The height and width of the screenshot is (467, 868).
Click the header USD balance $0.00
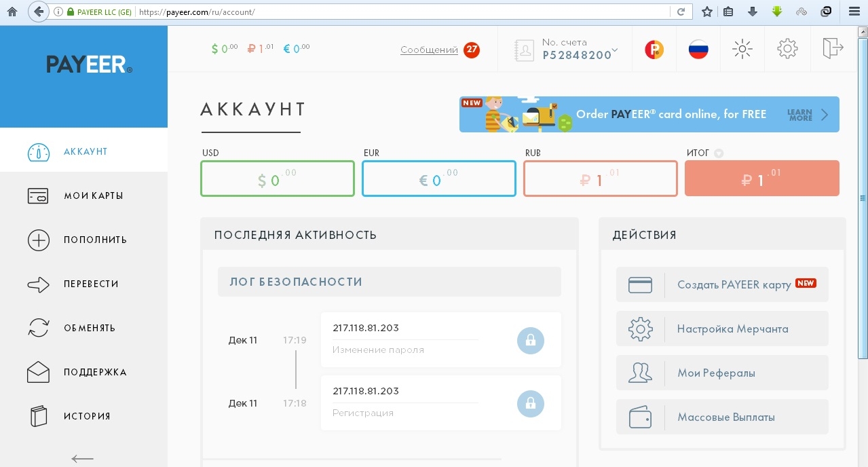[225, 48]
